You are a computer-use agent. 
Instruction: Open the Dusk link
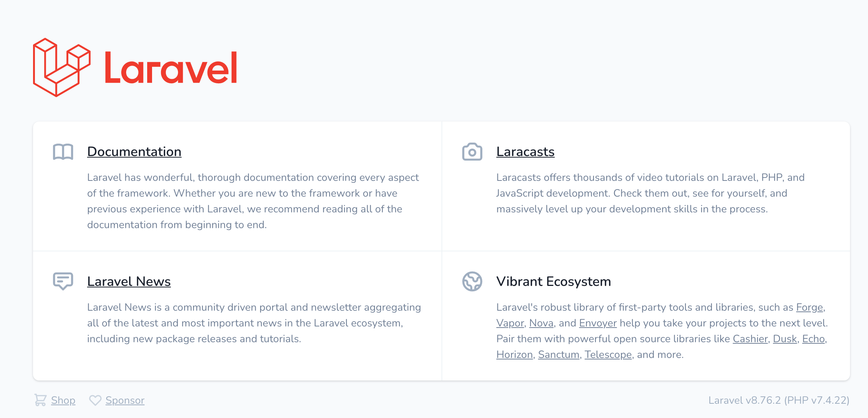pyautogui.click(x=785, y=339)
